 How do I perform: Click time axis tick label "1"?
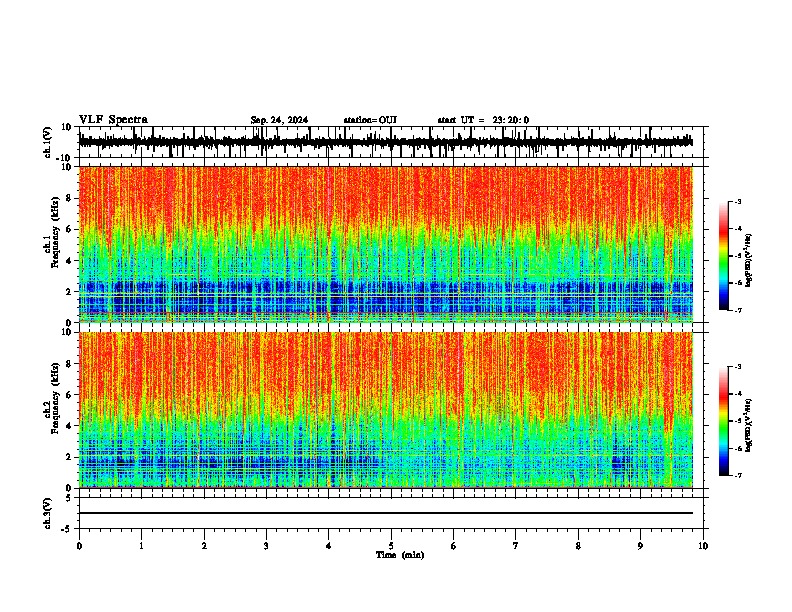141,546
